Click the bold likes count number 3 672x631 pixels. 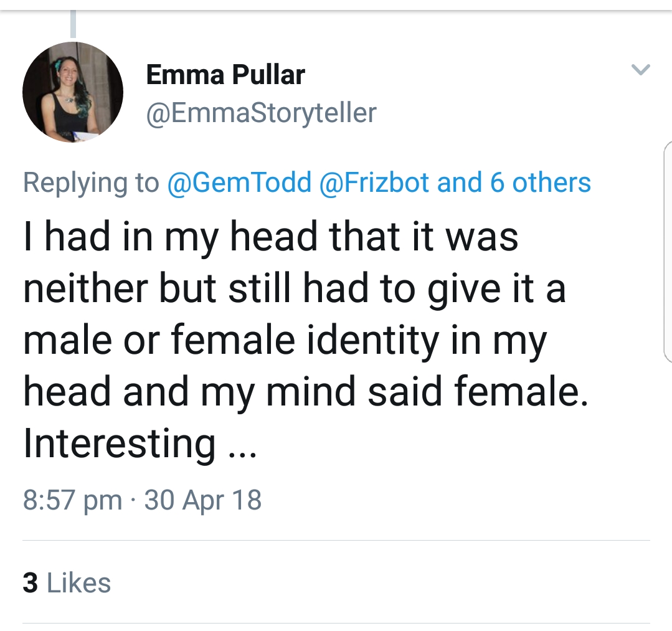point(30,583)
